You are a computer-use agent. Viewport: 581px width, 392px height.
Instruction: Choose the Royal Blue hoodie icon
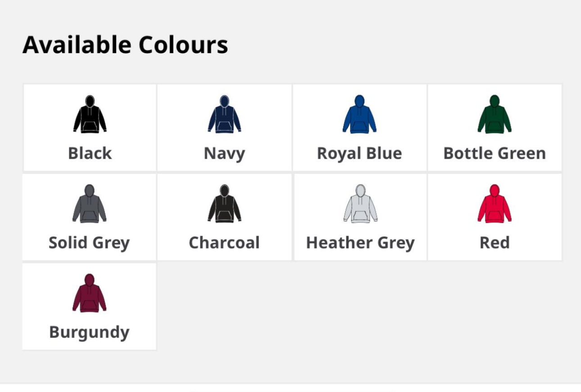pos(359,114)
